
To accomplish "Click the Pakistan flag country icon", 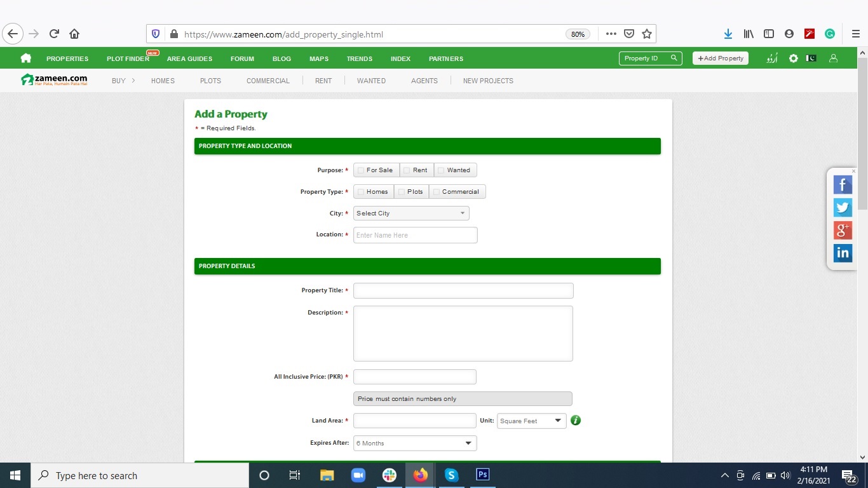I will coord(811,58).
